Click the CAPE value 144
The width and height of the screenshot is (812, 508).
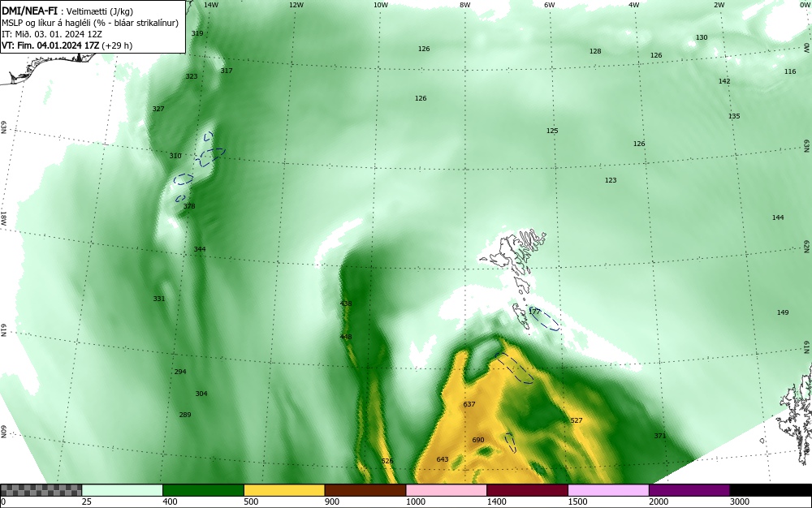[x=779, y=217]
